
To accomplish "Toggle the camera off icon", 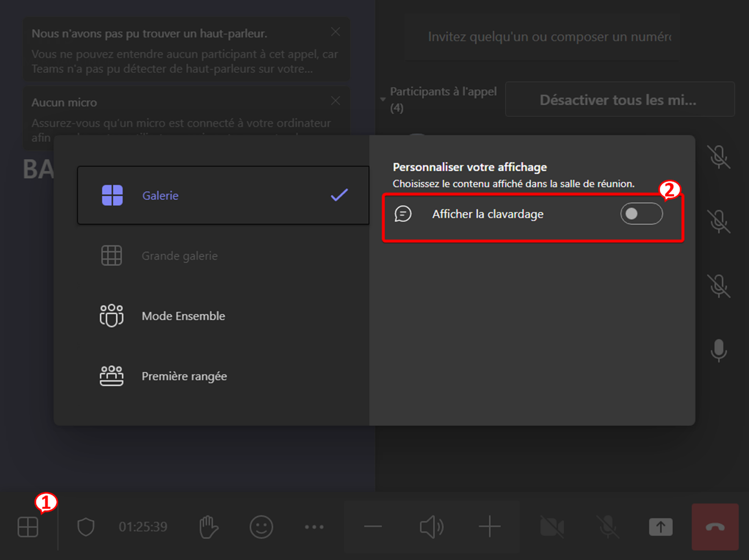I will pyautogui.click(x=552, y=527).
